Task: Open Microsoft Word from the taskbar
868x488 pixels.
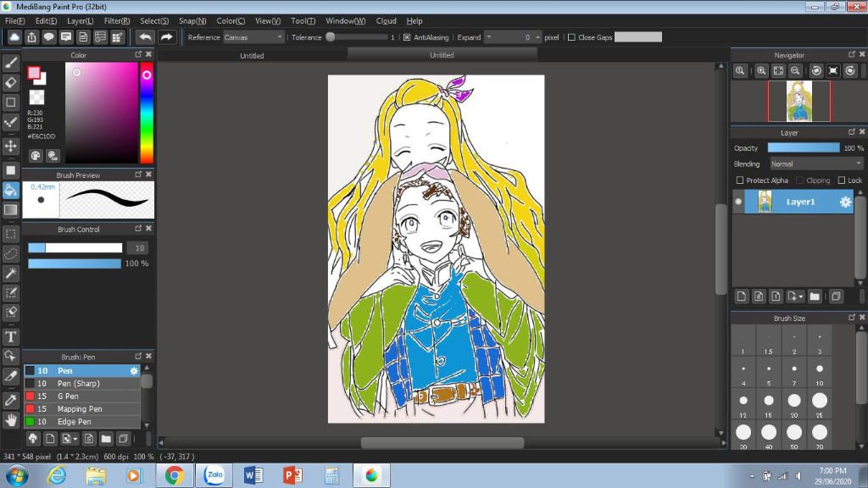Action: [253, 475]
